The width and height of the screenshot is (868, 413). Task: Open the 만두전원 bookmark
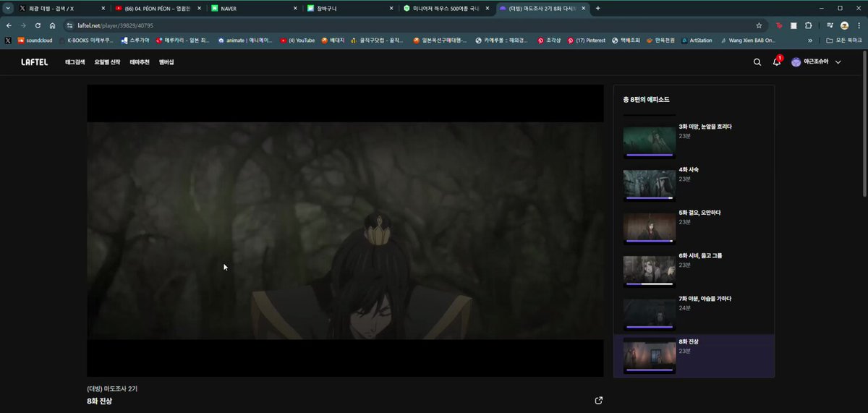pyautogui.click(x=661, y=41)
